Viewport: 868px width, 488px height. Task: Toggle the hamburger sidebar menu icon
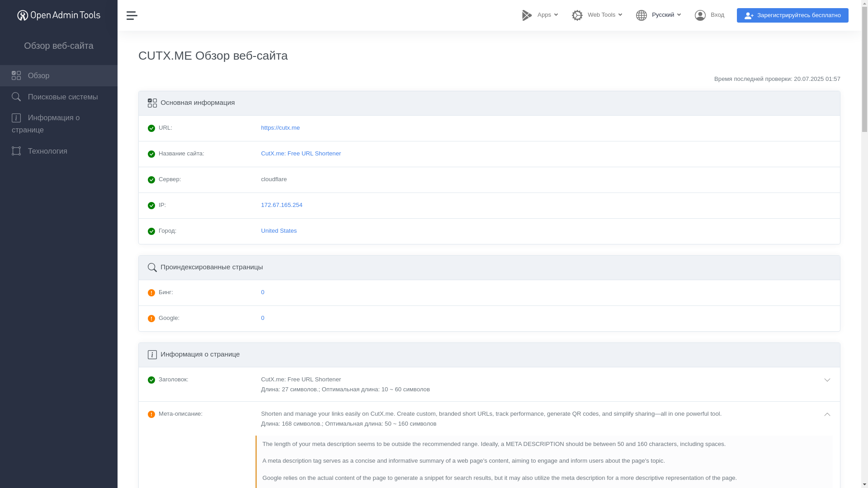132,15
